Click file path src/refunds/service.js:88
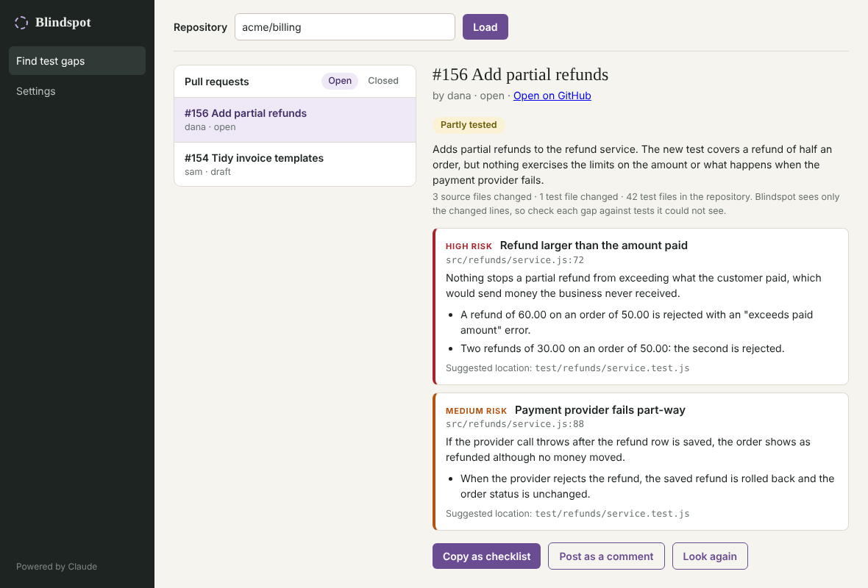Screen dimensions: 868x588 (x=515, y=424)
